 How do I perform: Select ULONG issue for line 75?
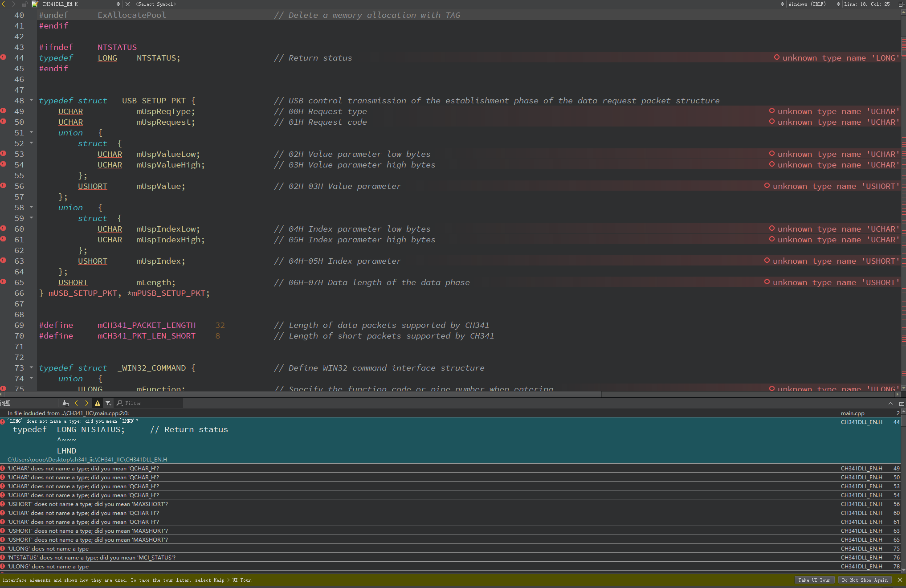tap(450, 548)
